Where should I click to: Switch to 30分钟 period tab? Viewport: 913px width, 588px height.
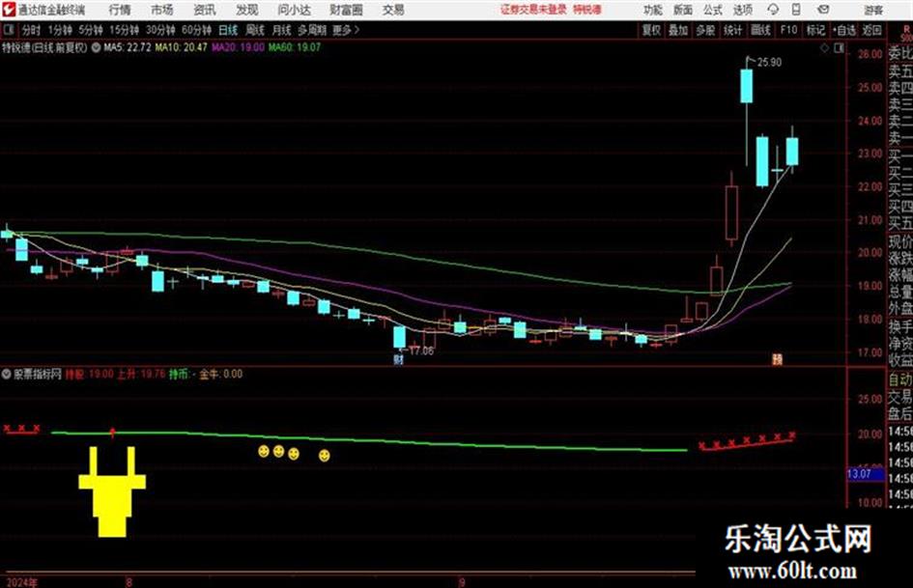tap(160, 30)
